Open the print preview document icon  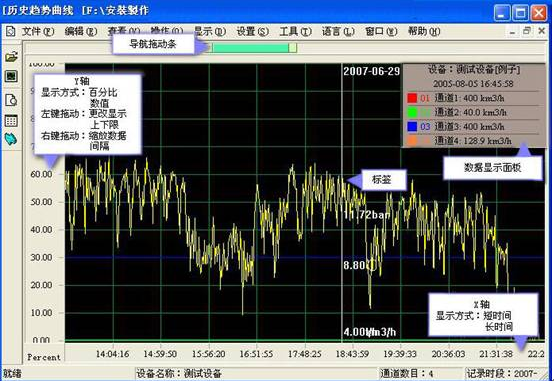11,100
